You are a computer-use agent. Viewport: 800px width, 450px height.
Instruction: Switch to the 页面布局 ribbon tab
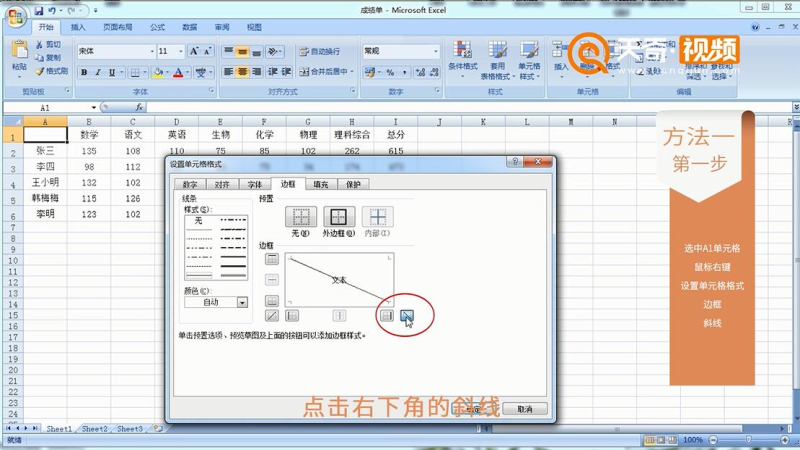pos(117,27)
